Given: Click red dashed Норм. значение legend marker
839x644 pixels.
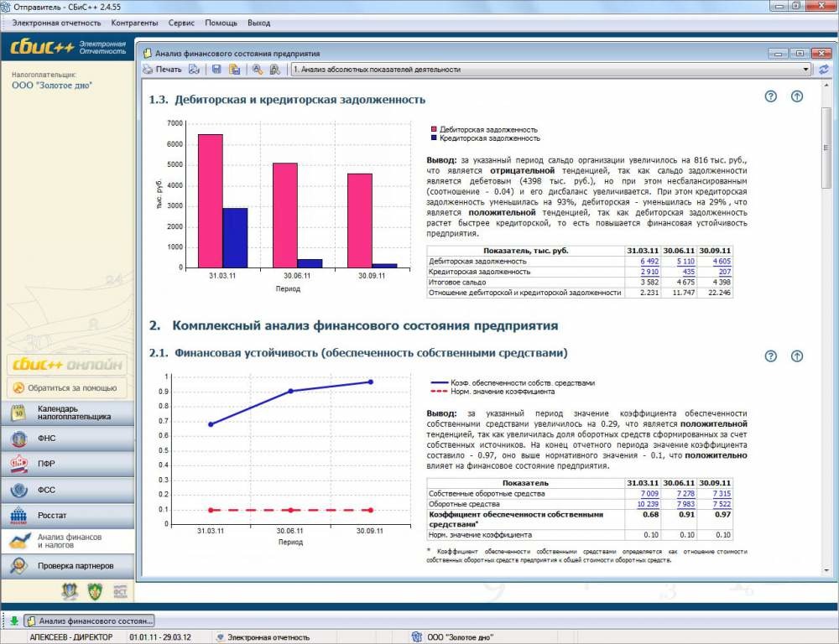Looking at the screenshot, I should [439, 392].
